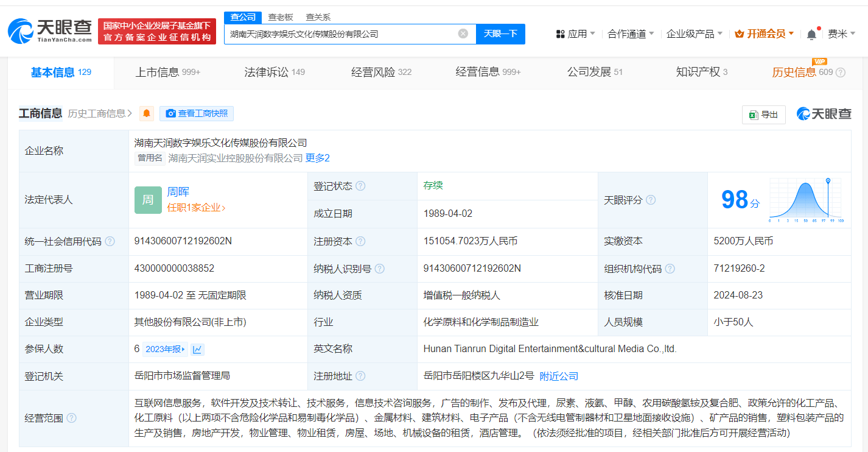This screenshot has width=868, height=452.
Task: Click the TianYanCha logo in header
Action: point(50,31)
